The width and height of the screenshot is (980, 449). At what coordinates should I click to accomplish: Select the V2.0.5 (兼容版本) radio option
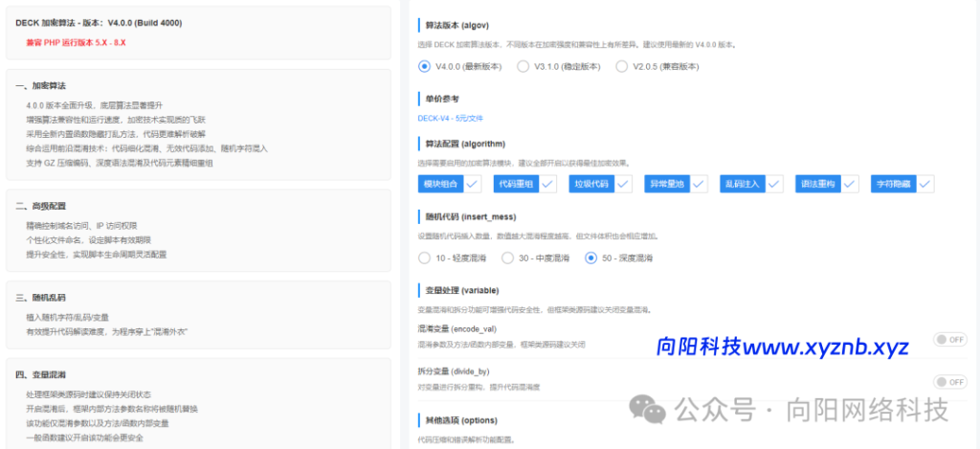point(657,66)
